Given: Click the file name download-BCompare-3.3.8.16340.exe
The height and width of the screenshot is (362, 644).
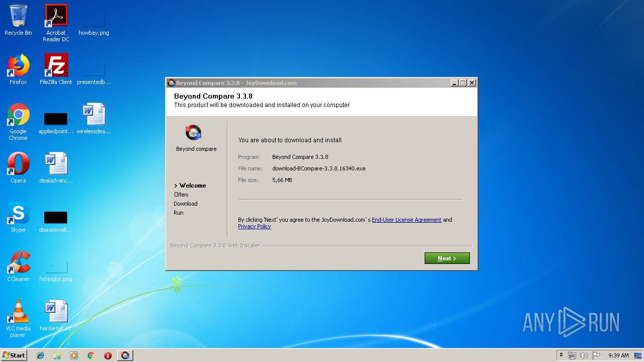Looking at the screenshot, I should coord(319,168).
